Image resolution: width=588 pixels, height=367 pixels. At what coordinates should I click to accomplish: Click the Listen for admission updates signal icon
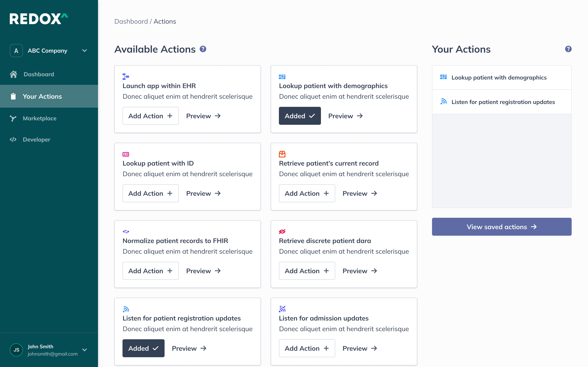pos(282,309)
